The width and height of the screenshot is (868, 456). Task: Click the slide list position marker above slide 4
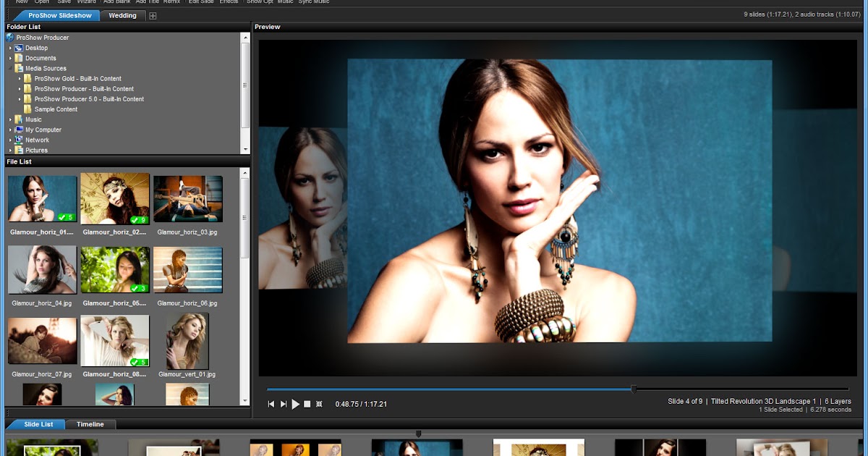[x=417, y=434]
